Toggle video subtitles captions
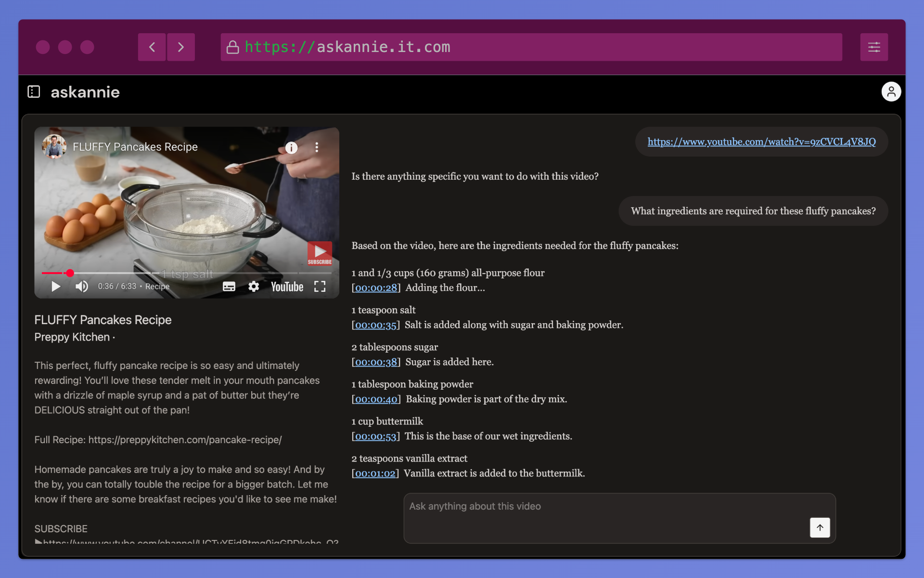This screenshot has width=924, height=578. coord(229,287)
